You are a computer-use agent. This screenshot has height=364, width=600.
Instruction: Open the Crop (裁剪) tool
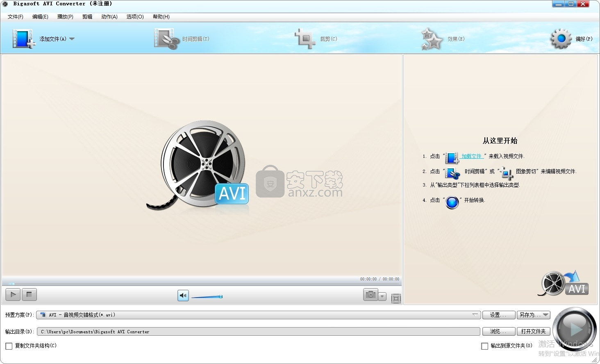pyautogui.click(x=316, y=39)
